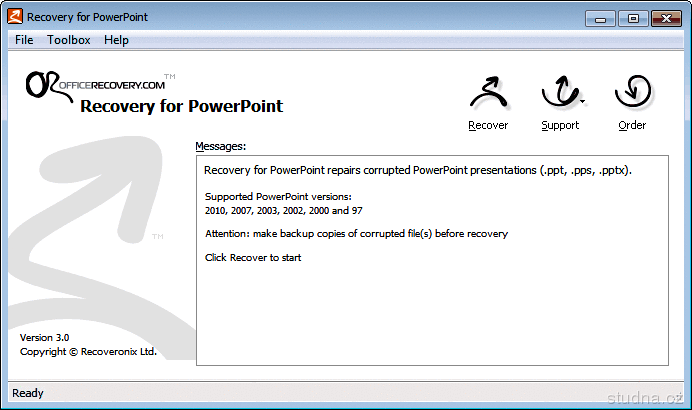The height and width of the screenshot is (410, 692).
Task: Click inside the Messages text box
Action: [x=431, y=300]
